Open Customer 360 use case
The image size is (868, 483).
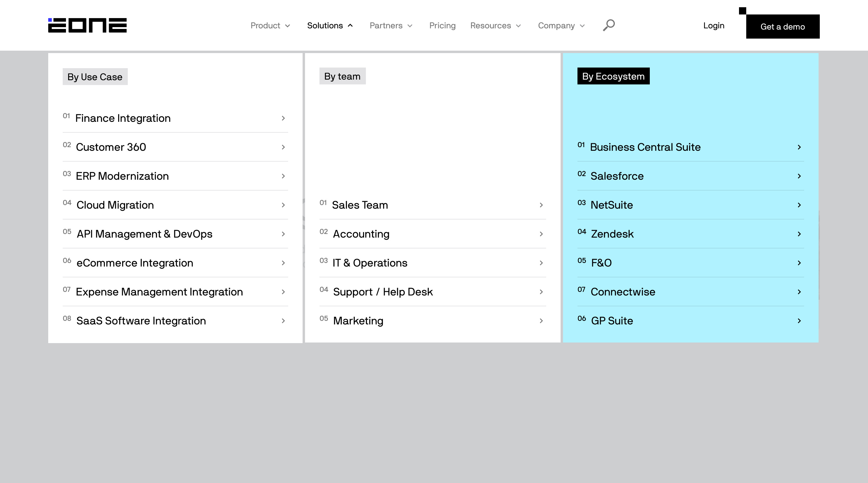pos(175,147)
